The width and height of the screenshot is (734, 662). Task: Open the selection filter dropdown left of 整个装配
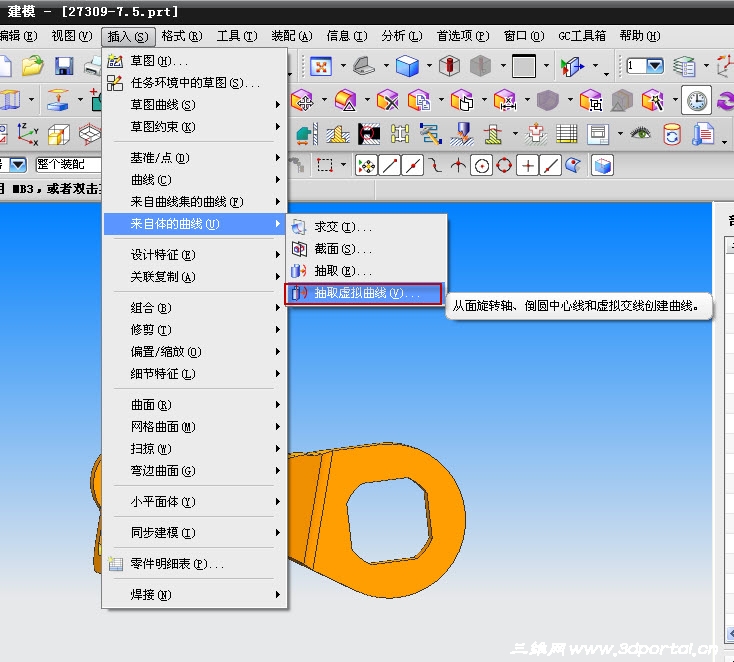click(x=18, y=165)
